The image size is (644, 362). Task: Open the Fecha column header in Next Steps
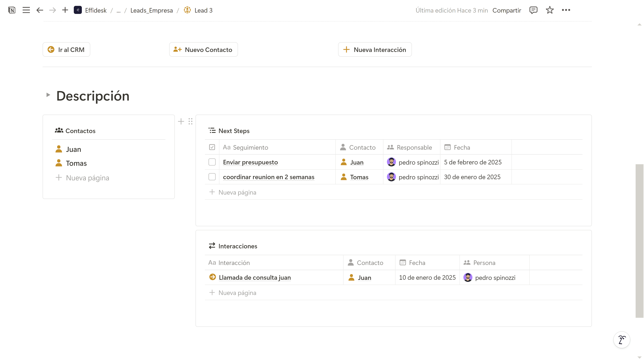point(462,147)
